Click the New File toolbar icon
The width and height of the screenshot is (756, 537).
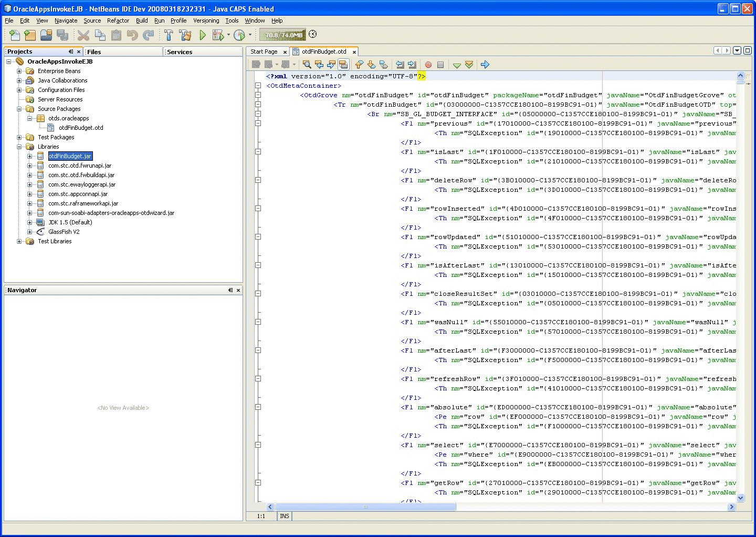[x=14, y=35]
